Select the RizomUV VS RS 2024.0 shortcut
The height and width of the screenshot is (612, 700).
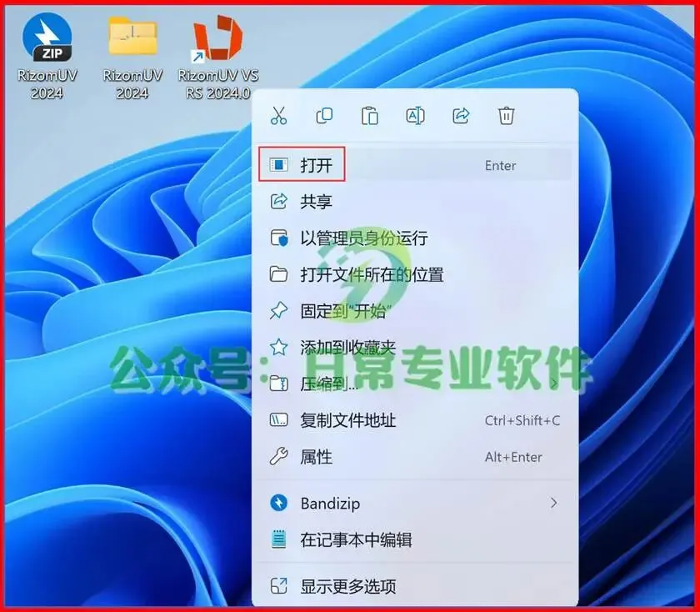point(218,57)
